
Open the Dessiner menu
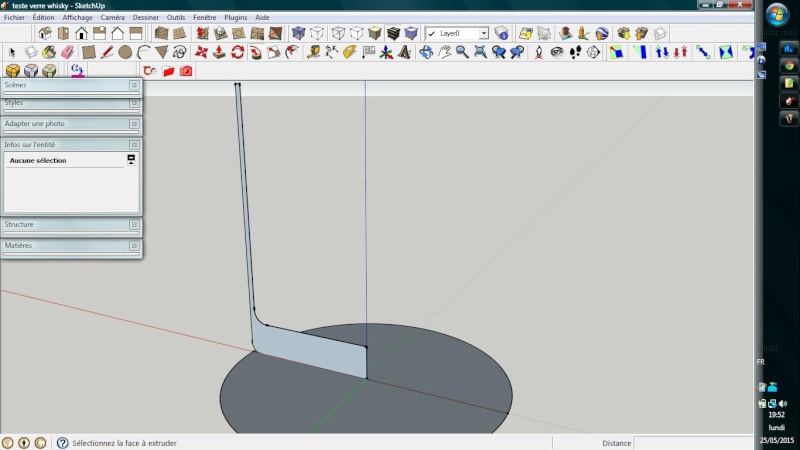[x=146, y=17]
